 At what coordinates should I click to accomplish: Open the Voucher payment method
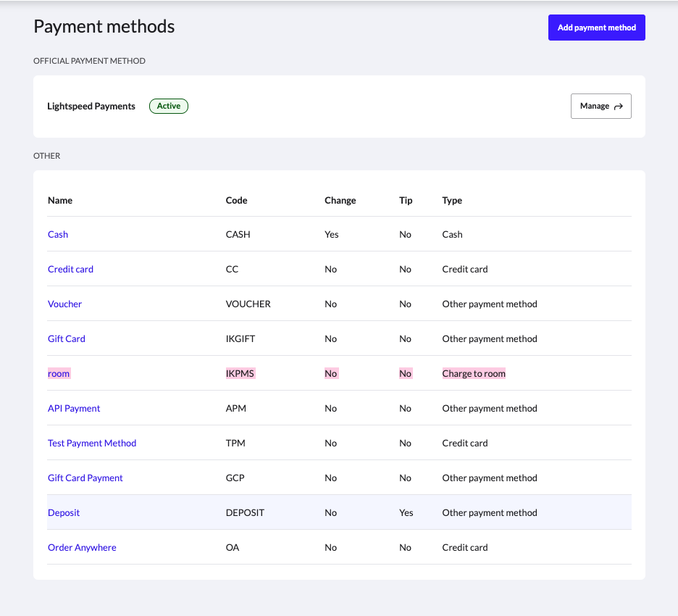(x=64, y=304)
